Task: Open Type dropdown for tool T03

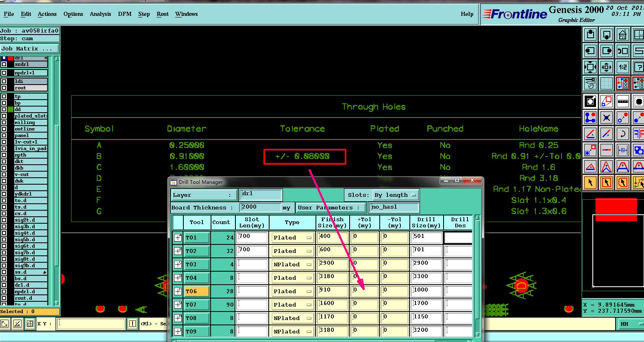Action: pos(292,264)
